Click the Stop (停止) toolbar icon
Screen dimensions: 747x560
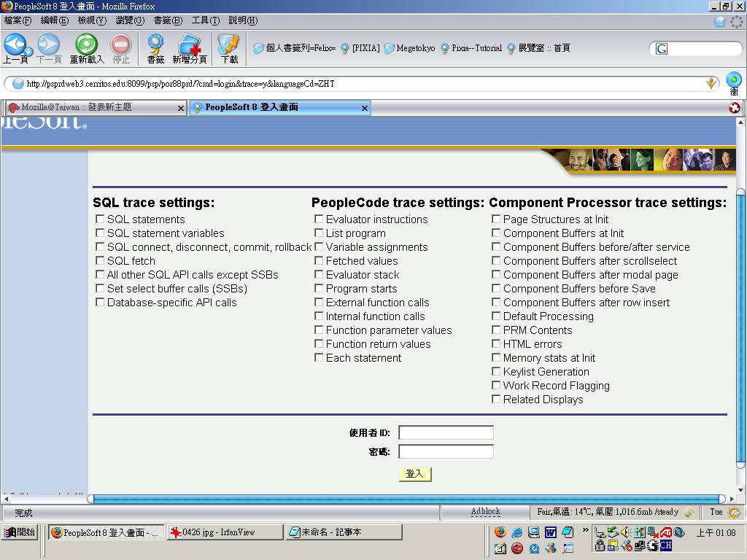click(x=120, y=48)
